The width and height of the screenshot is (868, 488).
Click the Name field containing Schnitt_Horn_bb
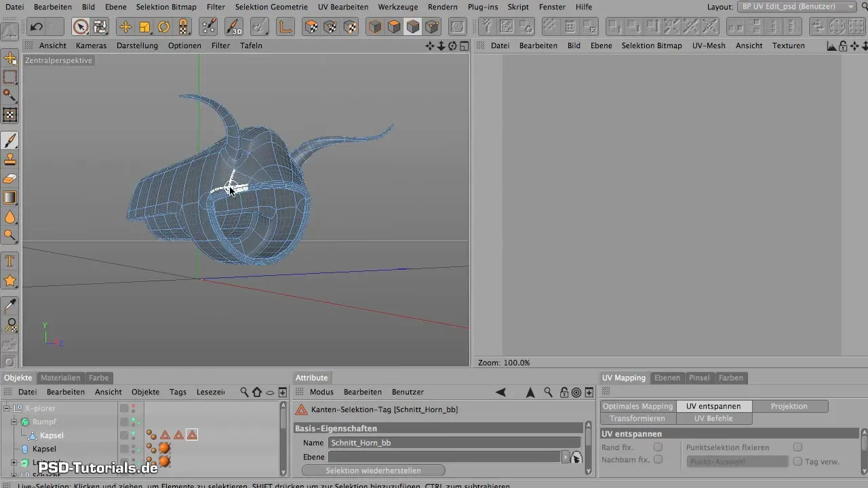click(453, 443)
